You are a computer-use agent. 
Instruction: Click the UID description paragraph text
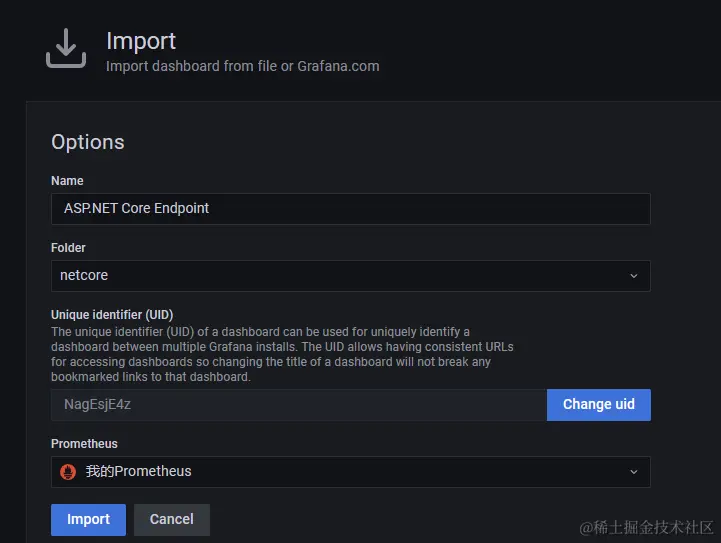[282, 354]
